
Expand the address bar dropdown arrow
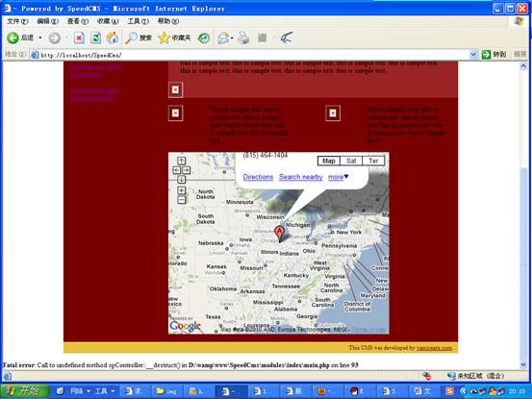pyautogui.click(x=473, y=55)
